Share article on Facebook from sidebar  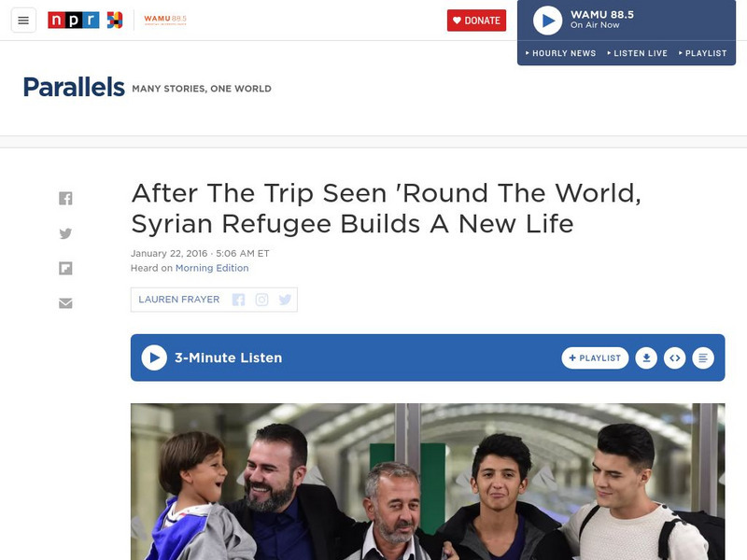click(x=65, y=198)
